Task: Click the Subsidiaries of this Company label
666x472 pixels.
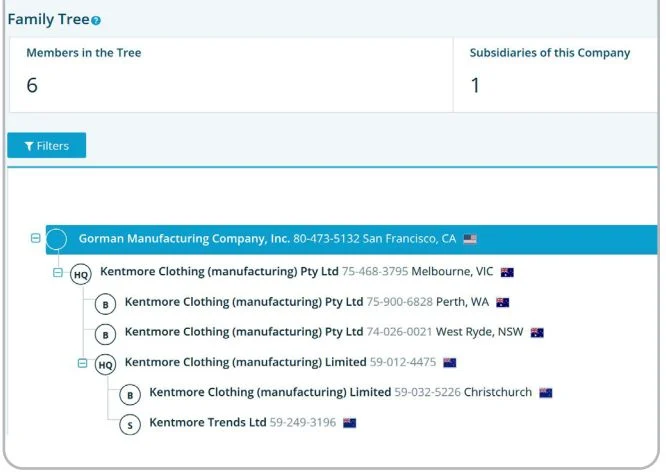Action: click(550, 53)
